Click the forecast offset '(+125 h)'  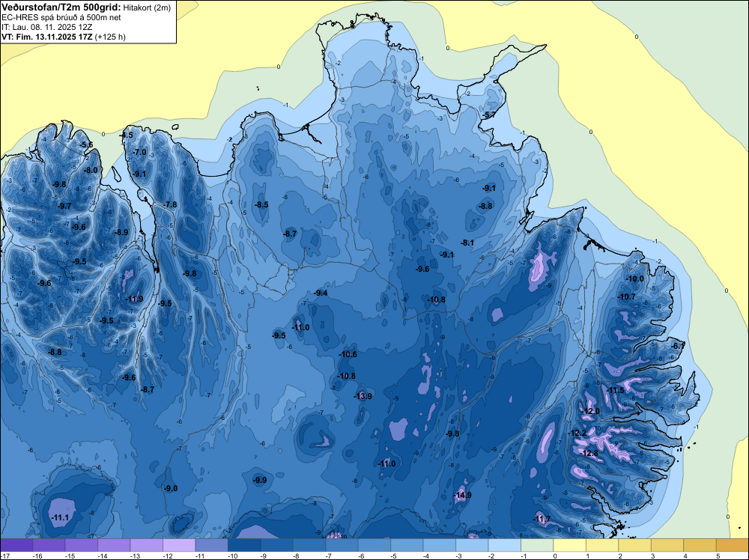tap(110, 37)
